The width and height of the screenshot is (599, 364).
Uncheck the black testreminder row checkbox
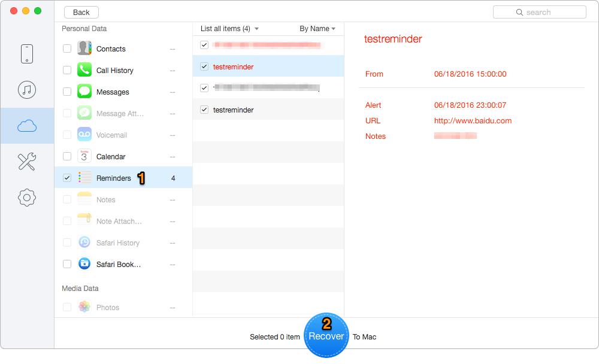pyautogui.click(x=204, y=110)
